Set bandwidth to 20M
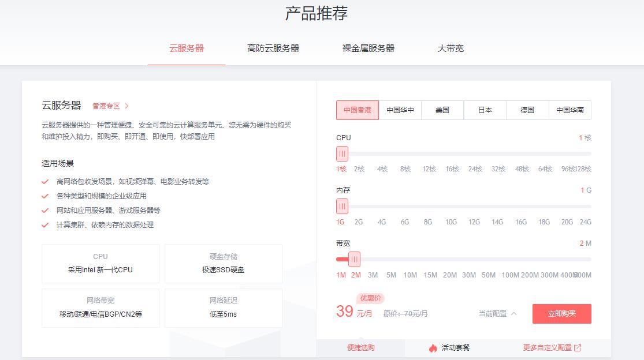The image size is (644, 360). pos(450,275)
